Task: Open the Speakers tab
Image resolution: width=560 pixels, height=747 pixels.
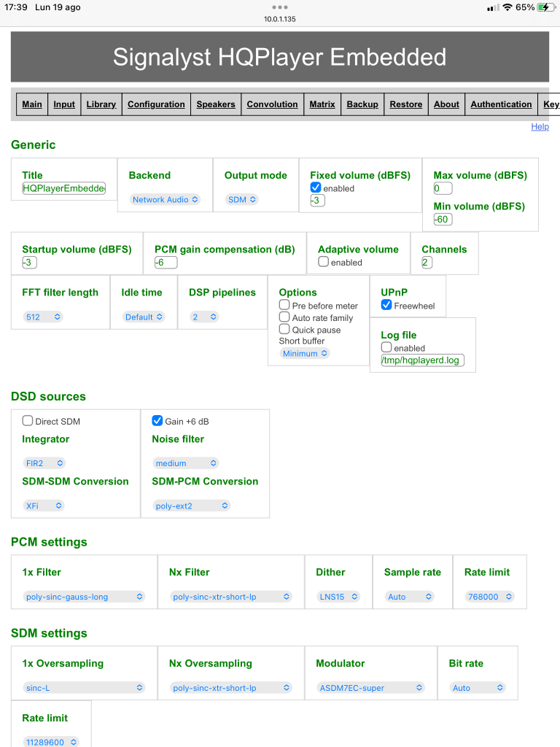Action: pyautogui.click(x=216, y=104)
